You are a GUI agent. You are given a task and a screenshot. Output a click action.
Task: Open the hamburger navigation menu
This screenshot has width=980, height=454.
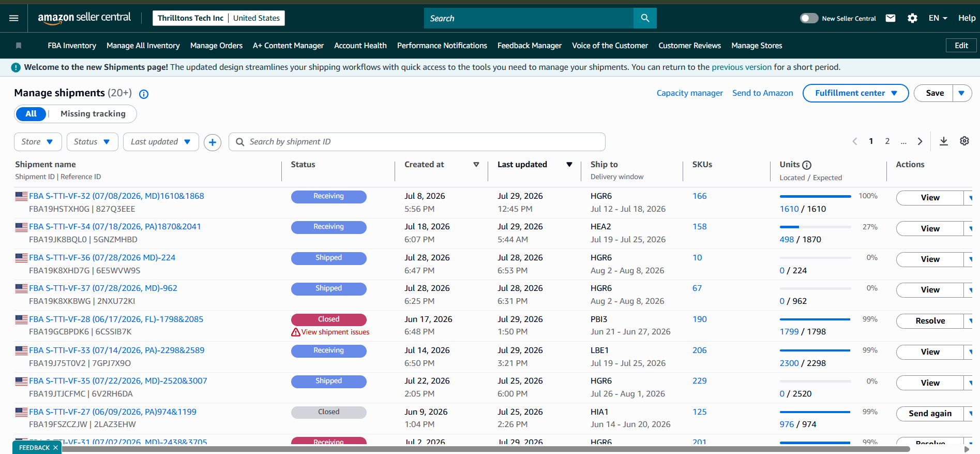point(14,18)
